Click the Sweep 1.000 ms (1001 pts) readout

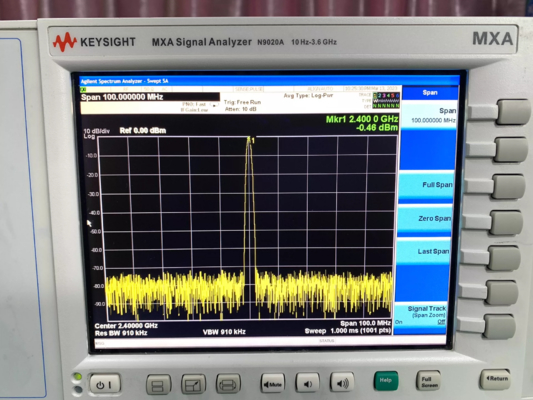pos(348,331)
